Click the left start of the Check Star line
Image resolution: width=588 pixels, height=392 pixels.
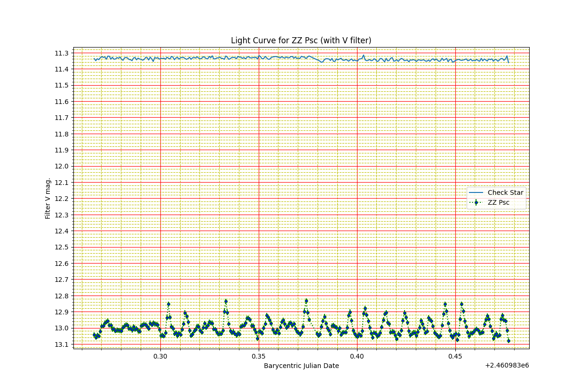[94, 58]
